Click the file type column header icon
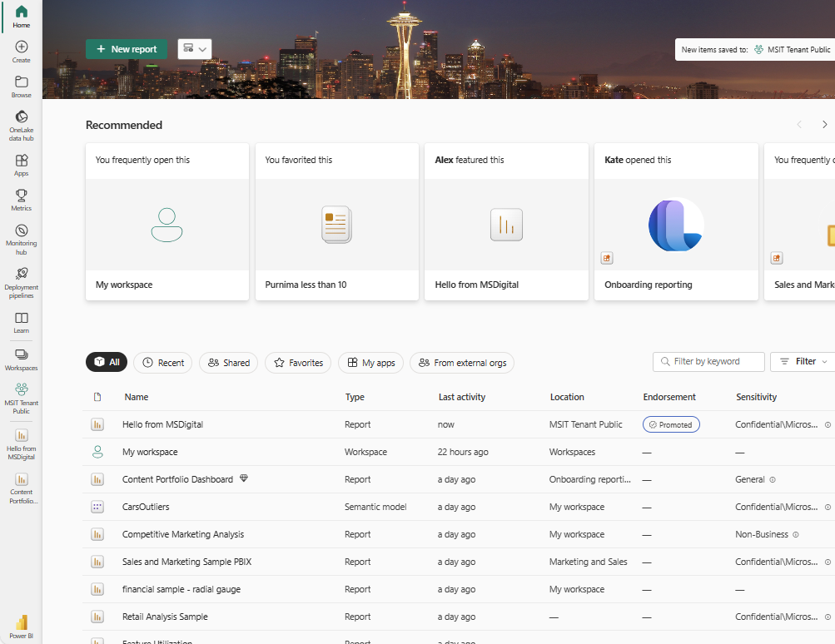The width and height of the screenshot is (835, 644). (x=97, y=397)
